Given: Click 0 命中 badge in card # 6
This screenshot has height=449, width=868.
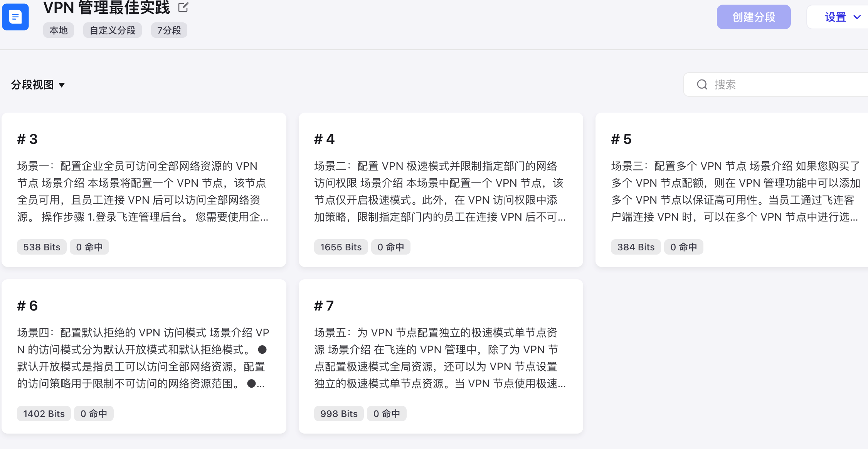Looking at the screenshot, I should pyautogui.click(x=94, y=414).
